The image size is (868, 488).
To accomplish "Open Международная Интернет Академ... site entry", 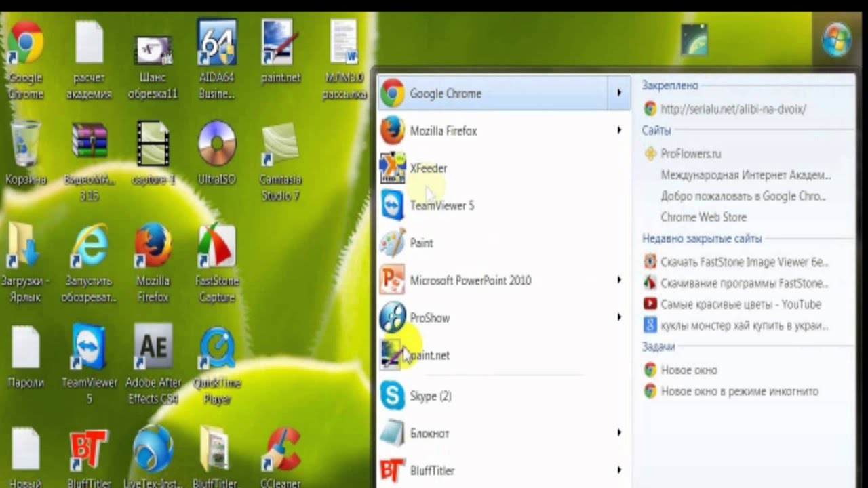I will pyautogui.click(x=745, y=175).
